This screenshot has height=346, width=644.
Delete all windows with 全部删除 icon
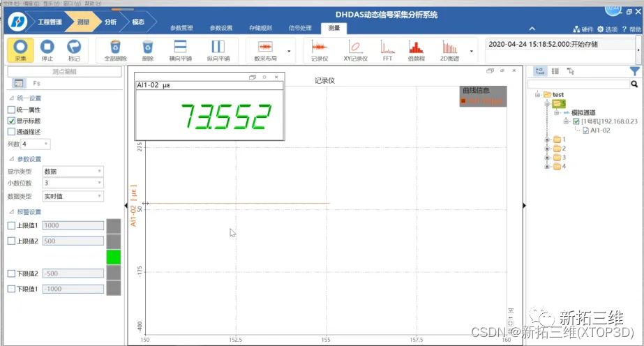click(115, 50)
